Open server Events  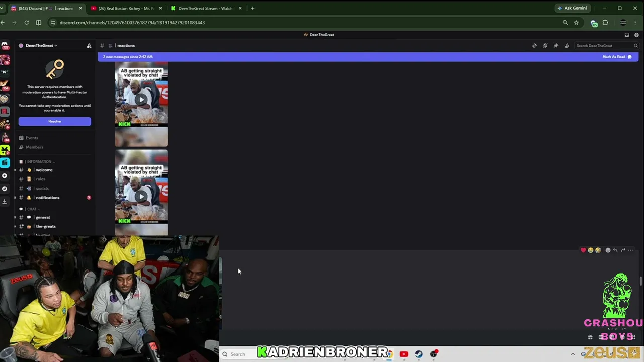point(32,138)
